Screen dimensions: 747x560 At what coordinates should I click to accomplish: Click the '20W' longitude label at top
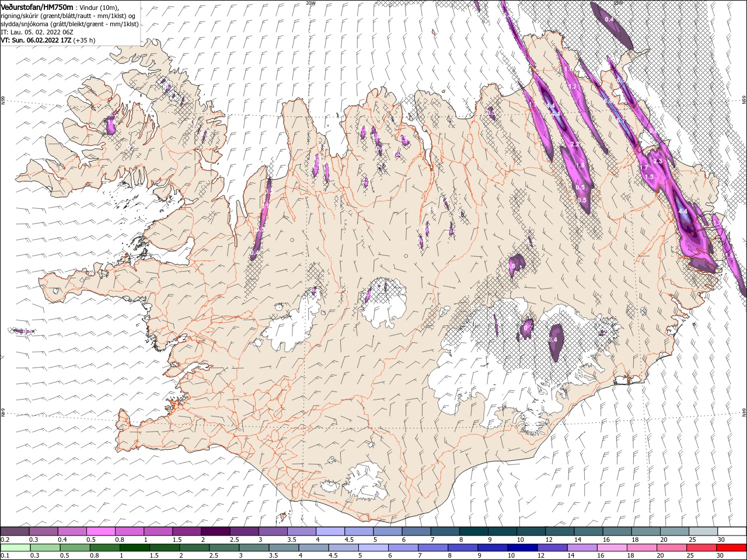coord(310,2)
